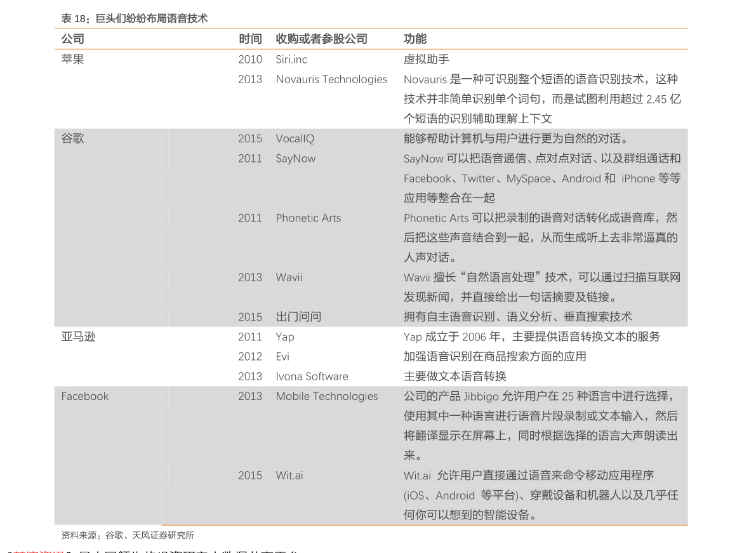Click the 'Ivona Software' cell

312,376
